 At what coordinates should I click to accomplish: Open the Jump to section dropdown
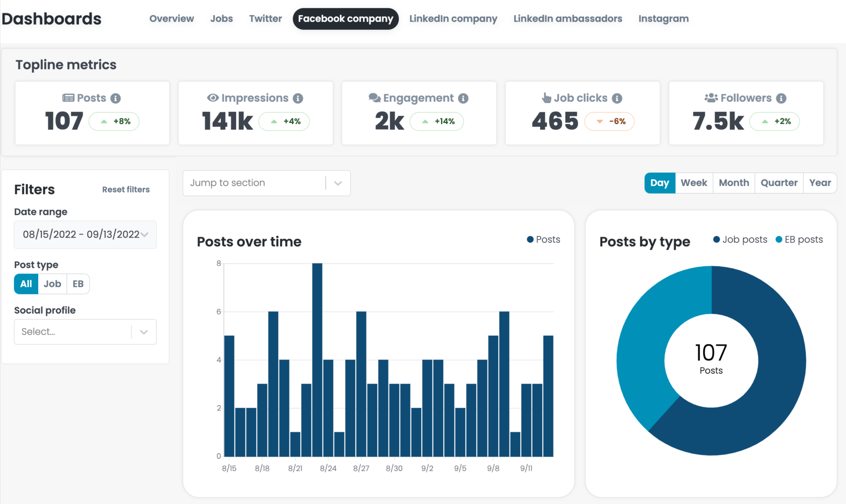266,183
